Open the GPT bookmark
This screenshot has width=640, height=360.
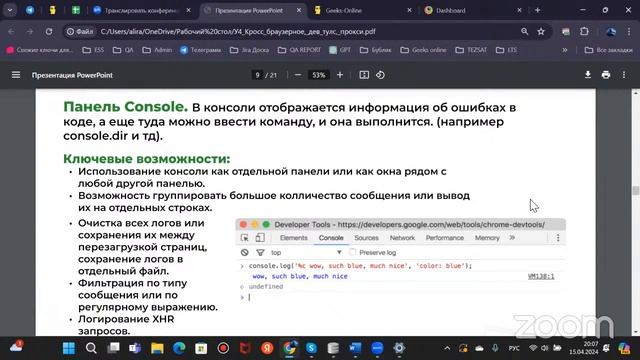340,50
